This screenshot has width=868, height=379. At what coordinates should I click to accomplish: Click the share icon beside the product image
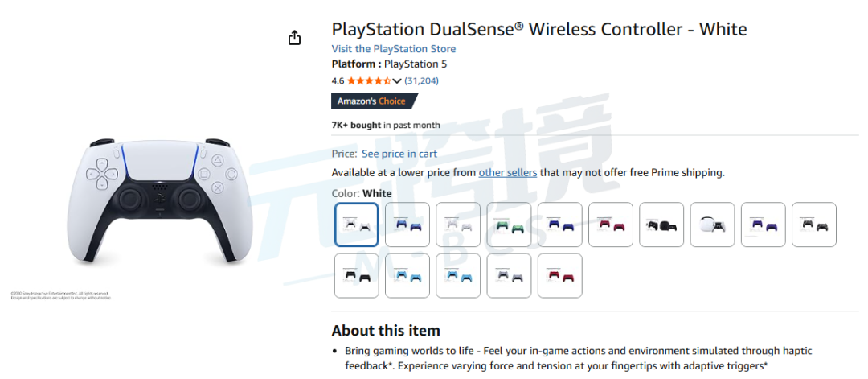pos(294,38)
